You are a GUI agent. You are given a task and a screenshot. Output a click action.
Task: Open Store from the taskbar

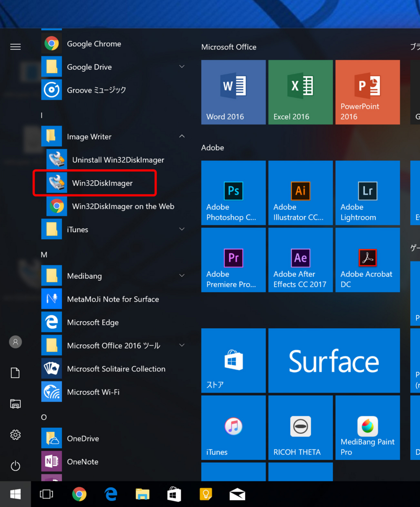pyautogui.click(x=174, y=494)
